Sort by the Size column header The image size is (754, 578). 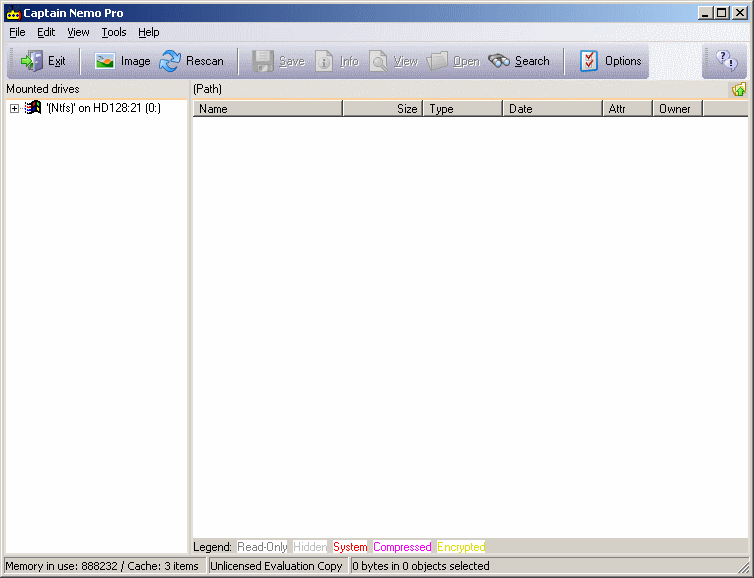click(382, 109)
